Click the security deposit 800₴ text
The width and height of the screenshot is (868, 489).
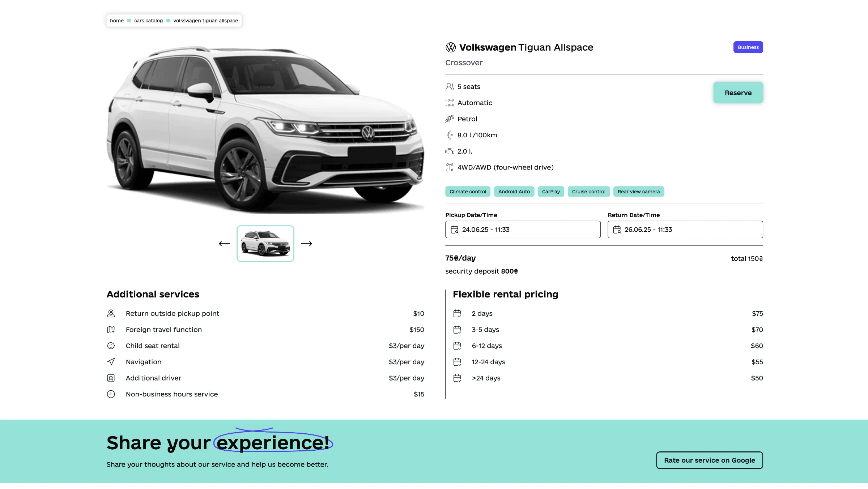click(481, 271)
